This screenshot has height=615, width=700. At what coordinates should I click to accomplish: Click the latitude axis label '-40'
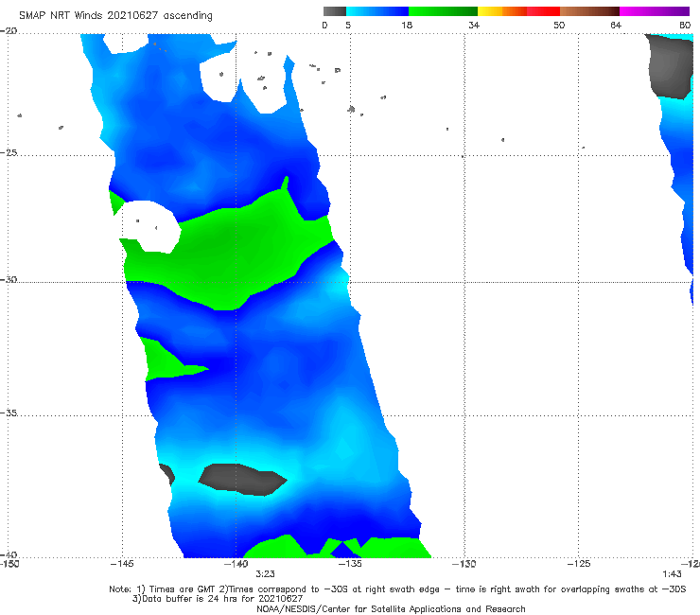pyautogui.click(x=9, y=554)
